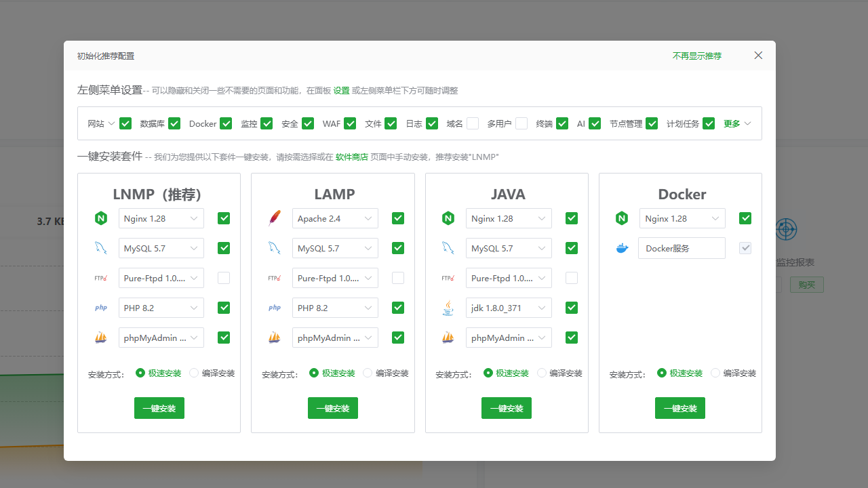
Task: Toggle the 计划任务 menu checkbox
Action: point(709,123)
